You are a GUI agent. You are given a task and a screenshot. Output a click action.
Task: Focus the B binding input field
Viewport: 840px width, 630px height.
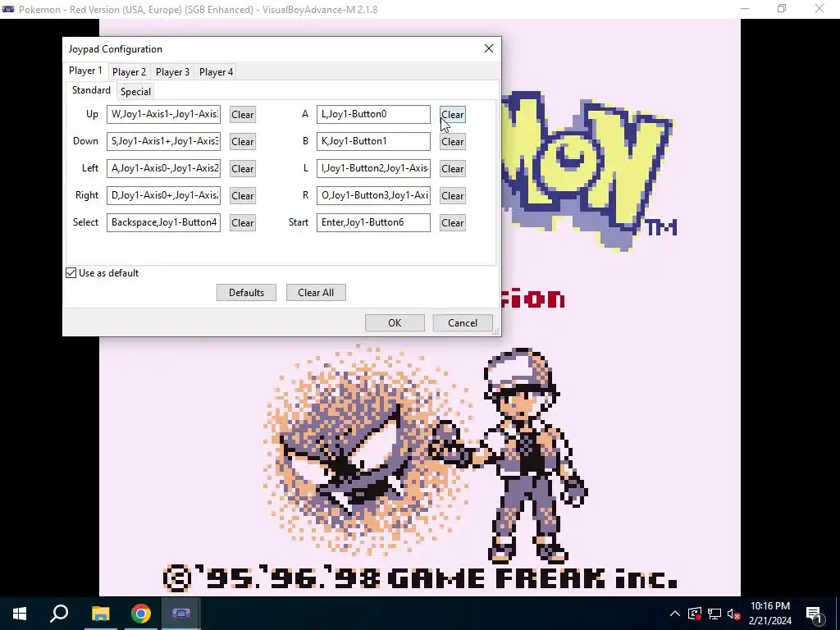click(x=373, y=141)
